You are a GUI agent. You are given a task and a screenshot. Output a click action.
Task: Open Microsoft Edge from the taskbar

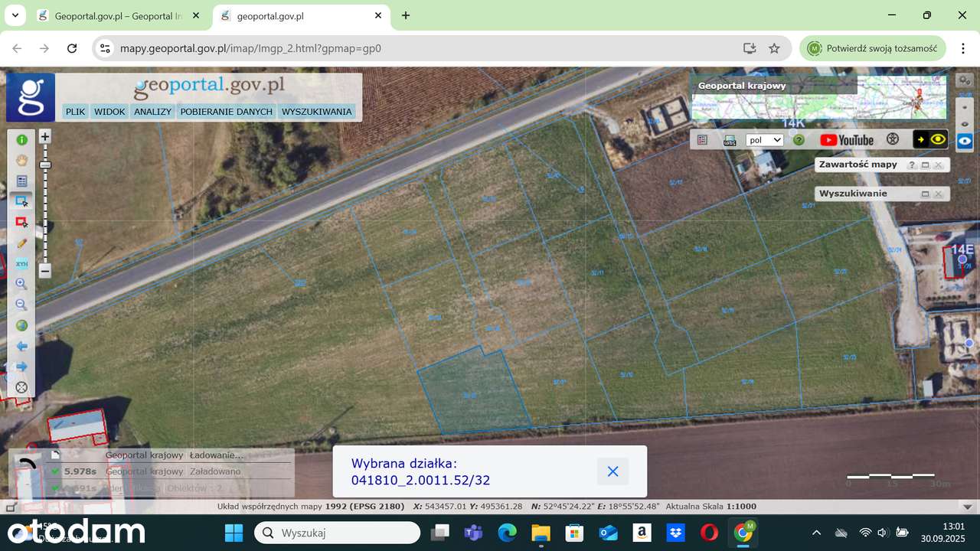point(508,533)
